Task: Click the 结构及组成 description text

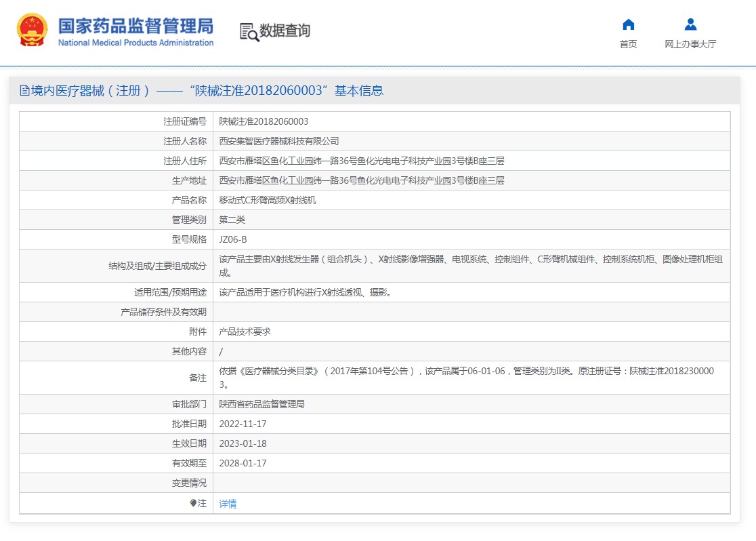Action: [x=471, y=266]
